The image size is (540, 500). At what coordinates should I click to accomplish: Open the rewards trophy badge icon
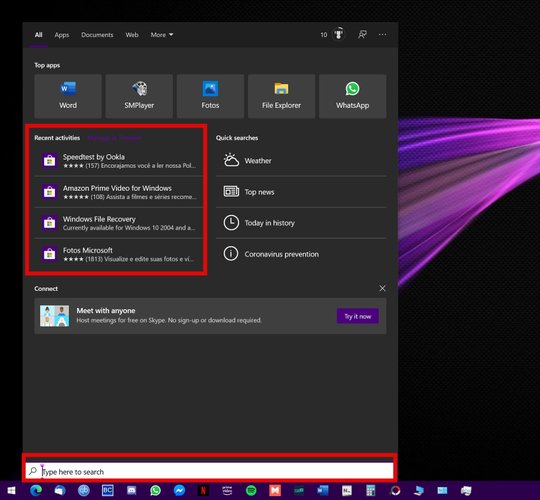339,34
